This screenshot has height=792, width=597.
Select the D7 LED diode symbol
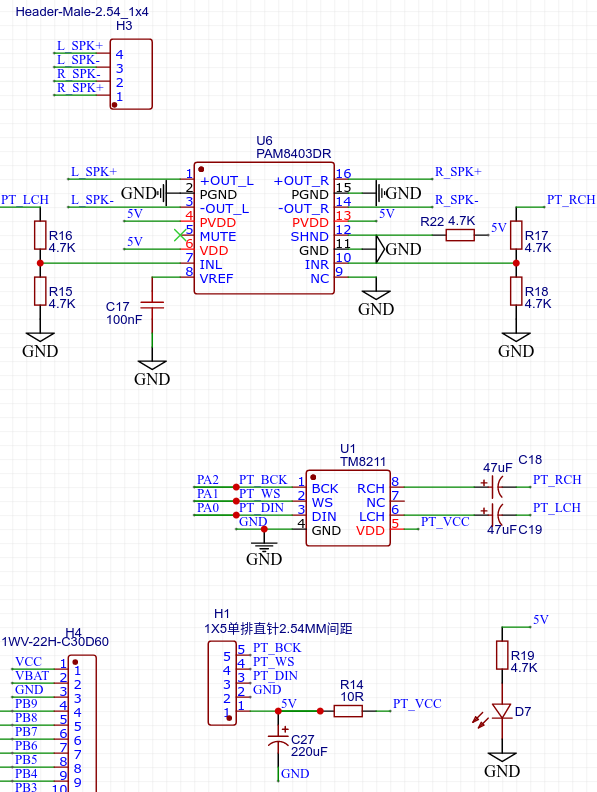[502, 711]
